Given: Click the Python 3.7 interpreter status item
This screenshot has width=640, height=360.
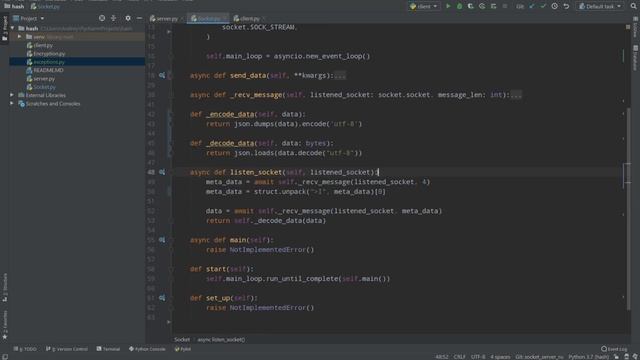Looking at the screenshot, I should click(589, 357).
